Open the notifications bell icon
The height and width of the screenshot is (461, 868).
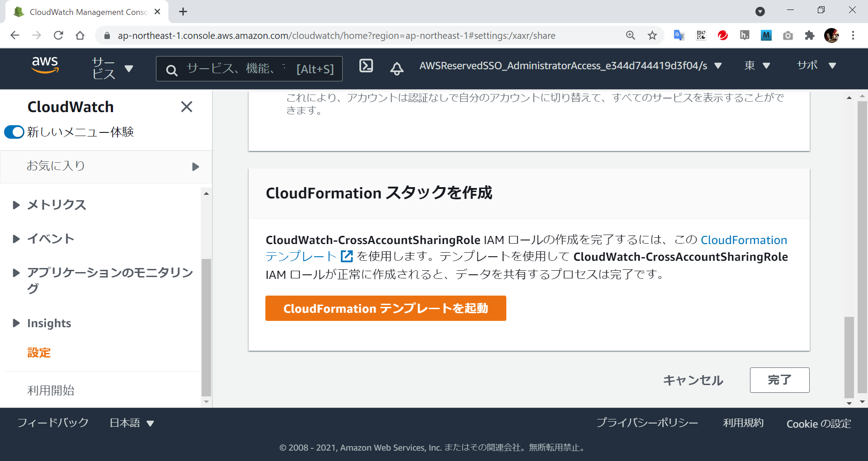click(x=396, y=68)
